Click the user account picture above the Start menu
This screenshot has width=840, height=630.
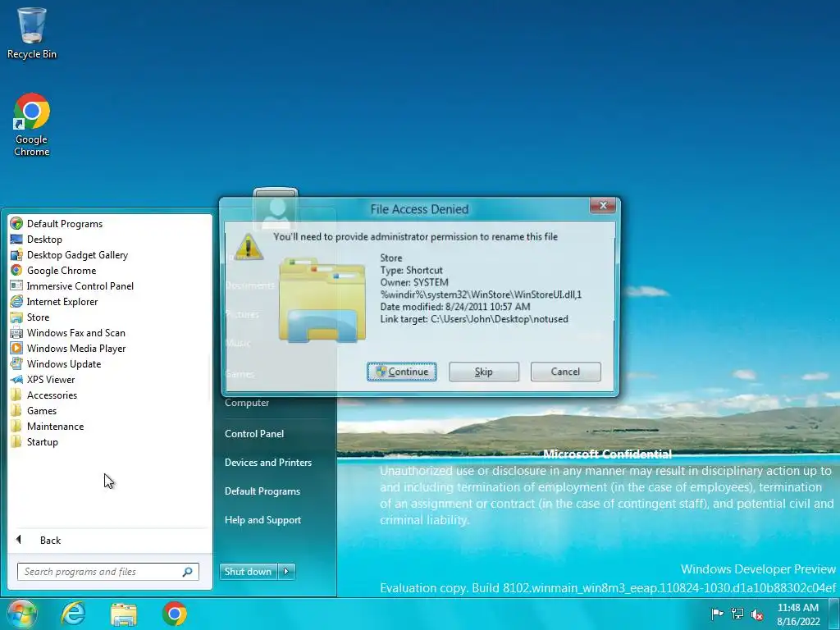tap(276, 209)
